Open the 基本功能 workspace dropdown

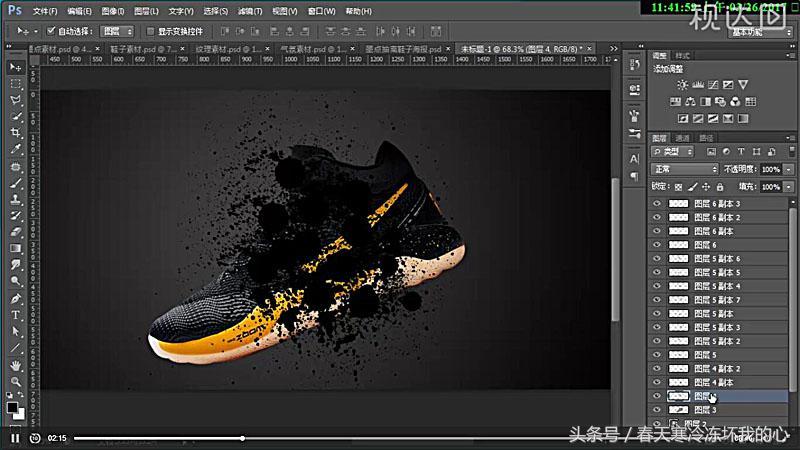point(760,32)
